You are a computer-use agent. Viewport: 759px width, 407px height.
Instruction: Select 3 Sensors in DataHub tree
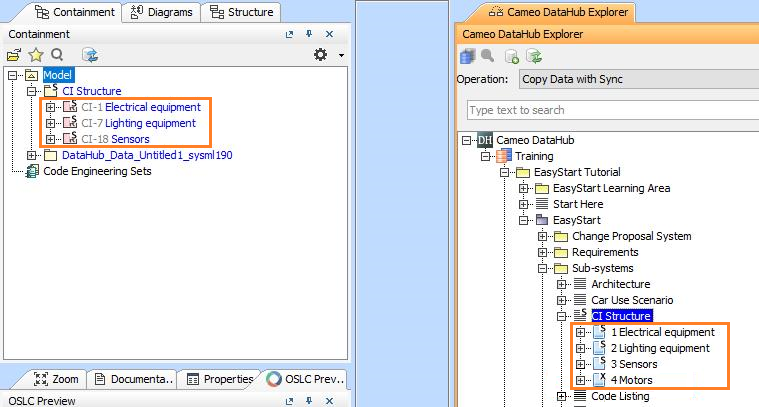[634, 364]
